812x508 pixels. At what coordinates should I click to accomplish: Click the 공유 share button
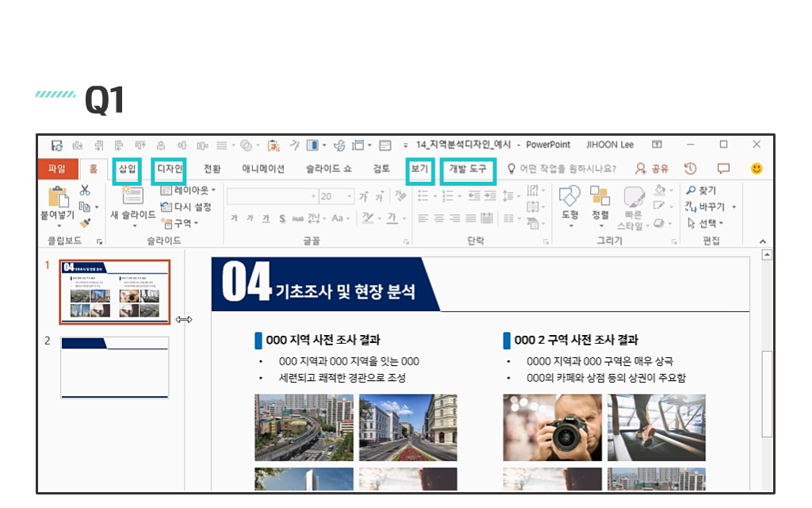(x=652, y=169)
